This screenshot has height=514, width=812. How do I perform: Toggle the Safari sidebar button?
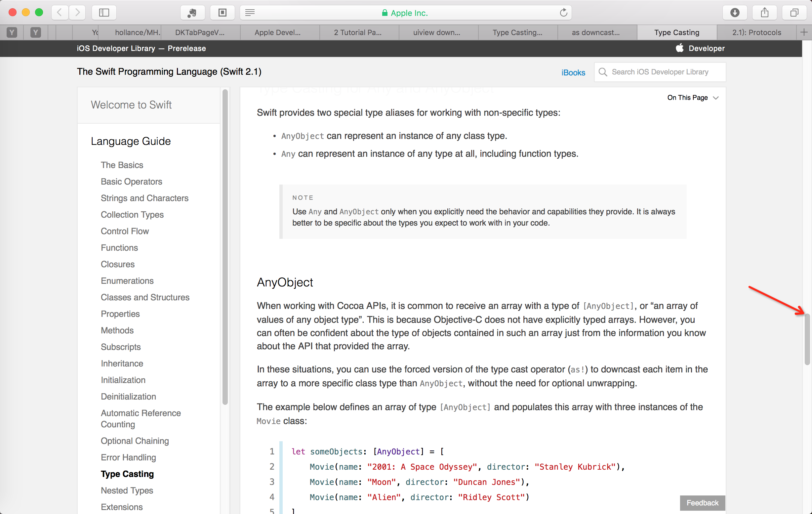(x=104, y=13)
